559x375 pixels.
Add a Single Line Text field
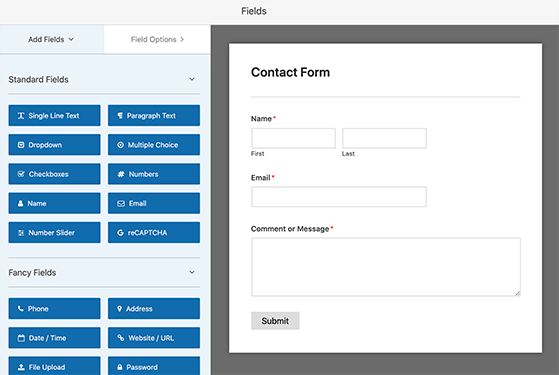55,115
